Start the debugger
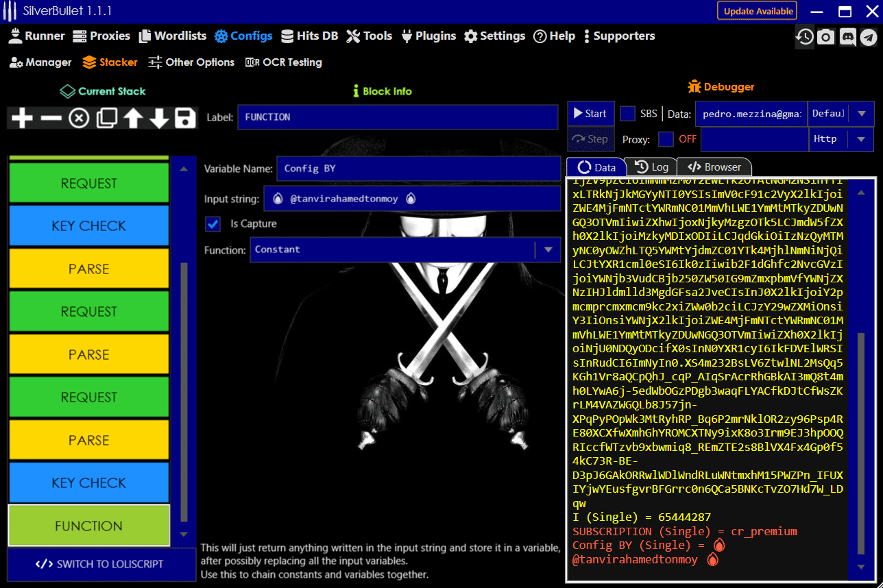 tap(591, 114)
